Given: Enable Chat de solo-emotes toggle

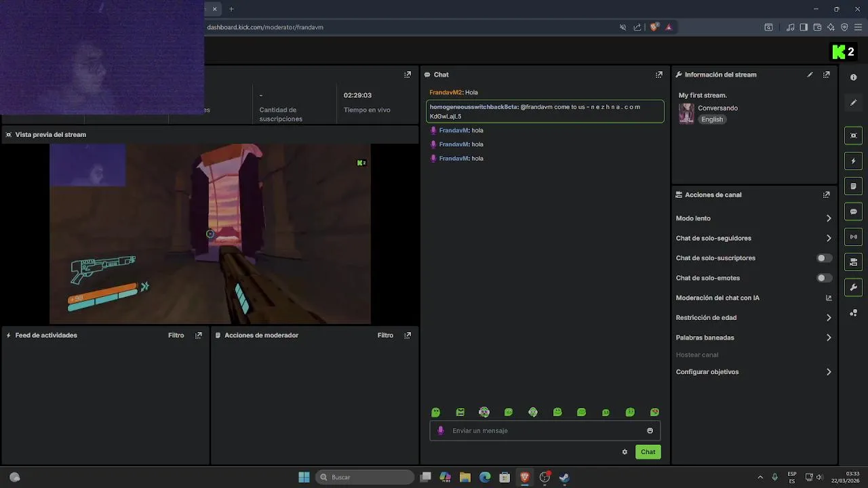Looking at the screenshot, I should tap(824, 278).
